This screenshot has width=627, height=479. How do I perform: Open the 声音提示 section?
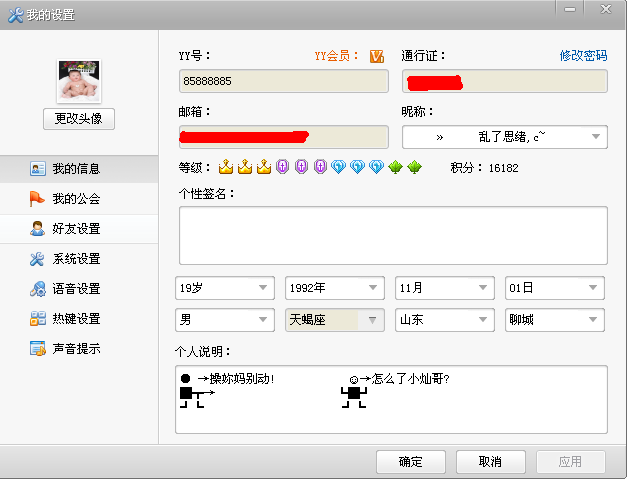[79, 349]
